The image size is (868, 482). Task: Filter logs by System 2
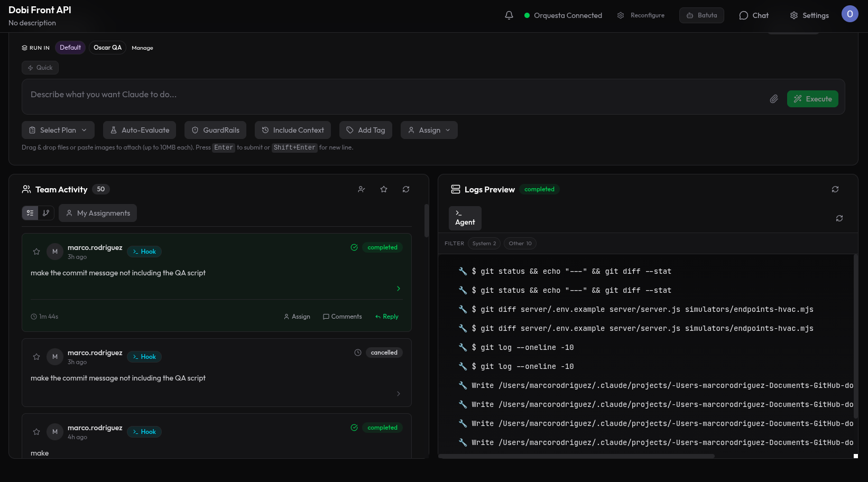pyautogui.click(x=484, y=244)
